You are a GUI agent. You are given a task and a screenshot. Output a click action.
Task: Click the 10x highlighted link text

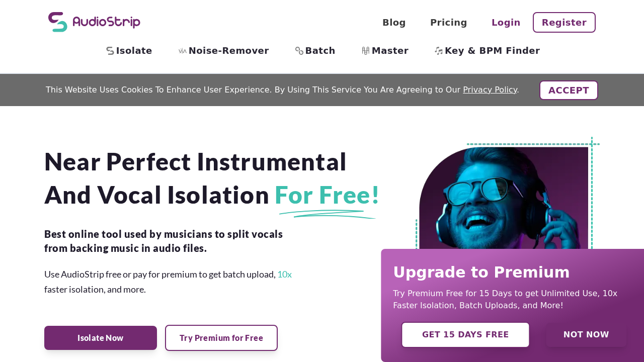coord(284,275)
